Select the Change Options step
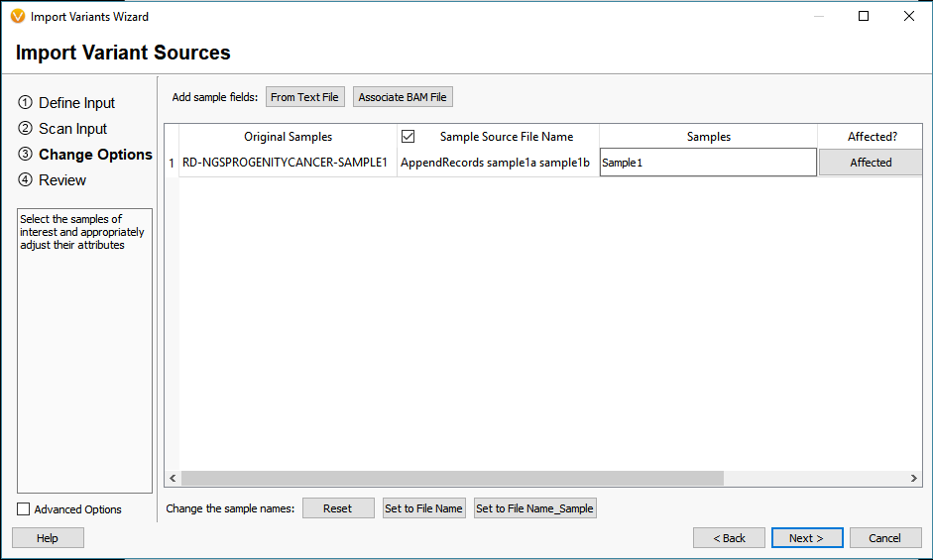This screenshot has width=933, height=560. coord(85,155)
